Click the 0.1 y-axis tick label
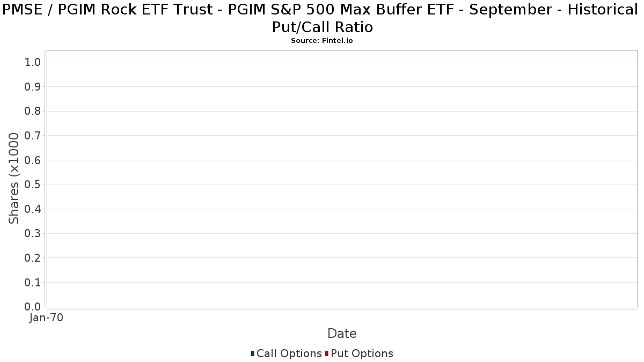 click(33, 282)
